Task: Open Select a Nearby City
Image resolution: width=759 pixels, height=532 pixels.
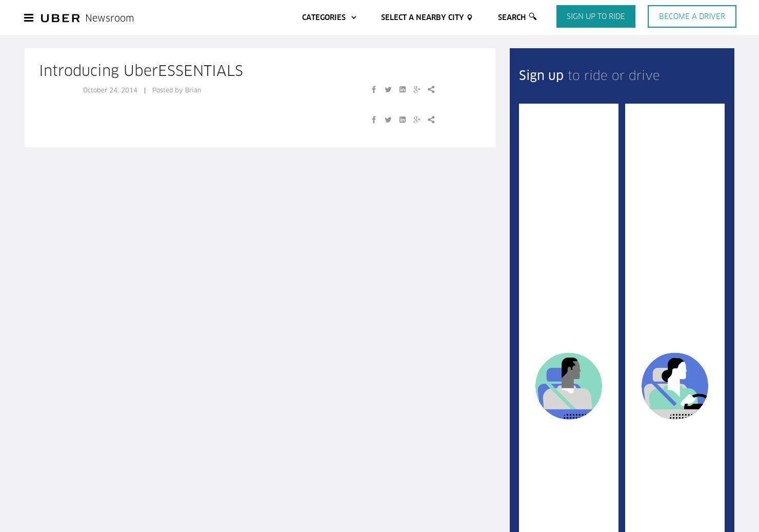Action: coord(426,17)
